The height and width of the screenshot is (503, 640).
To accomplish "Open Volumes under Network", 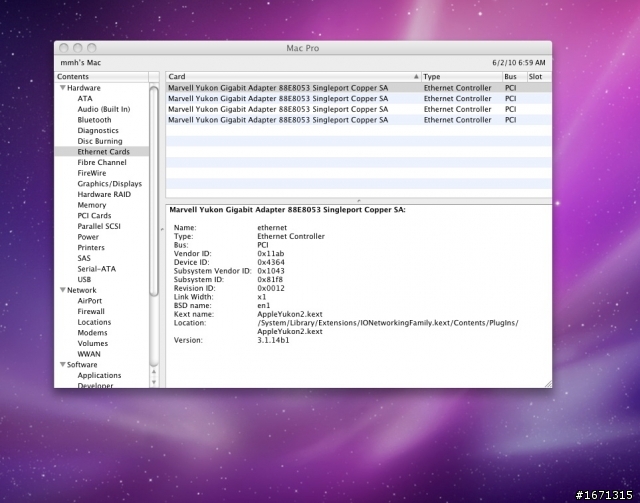I will tap(93, 343).
